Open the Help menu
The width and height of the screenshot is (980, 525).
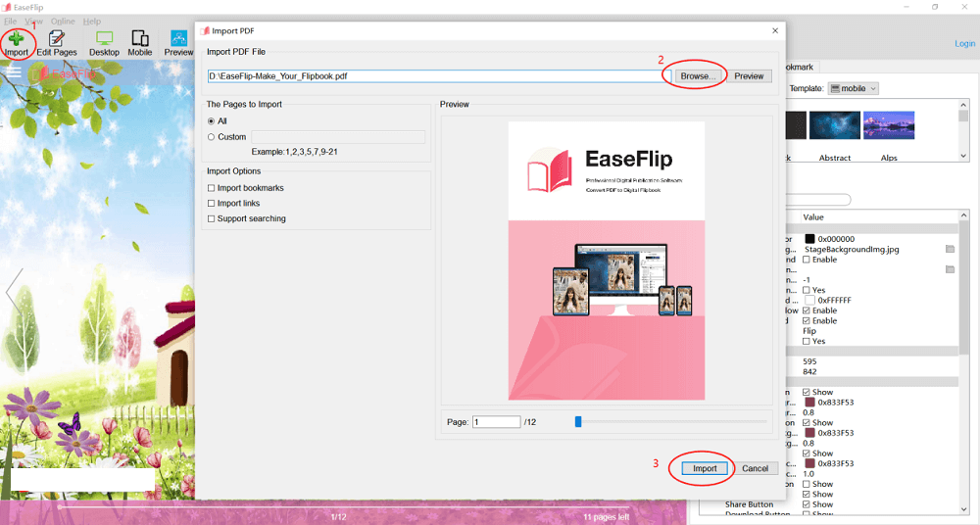click(x=92, y=21)
